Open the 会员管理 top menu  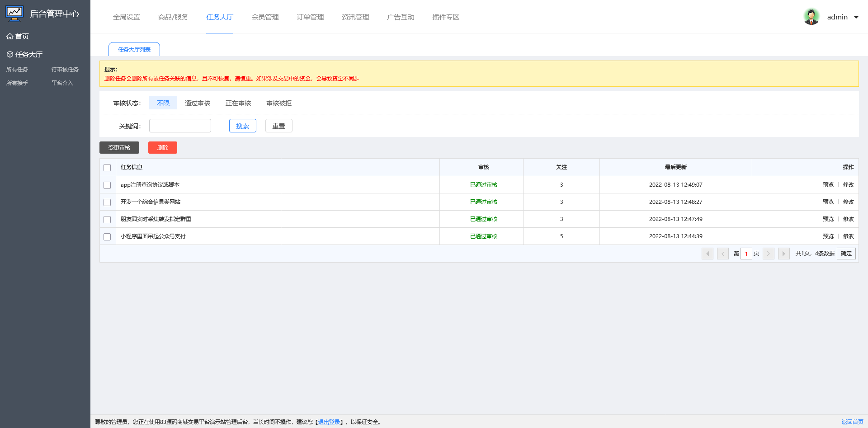pyautogui.click(x=265, y=17)
